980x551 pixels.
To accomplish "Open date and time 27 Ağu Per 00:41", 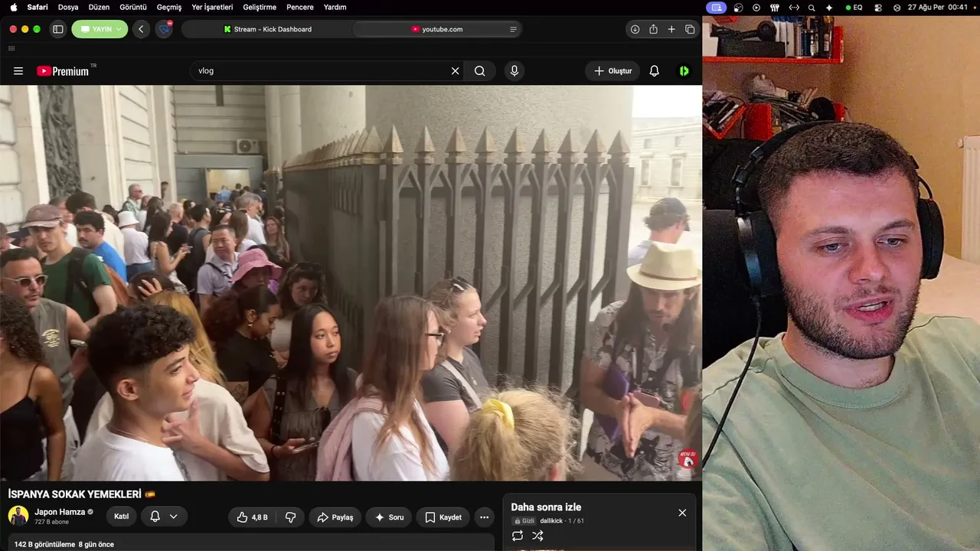I will (938, 7).
